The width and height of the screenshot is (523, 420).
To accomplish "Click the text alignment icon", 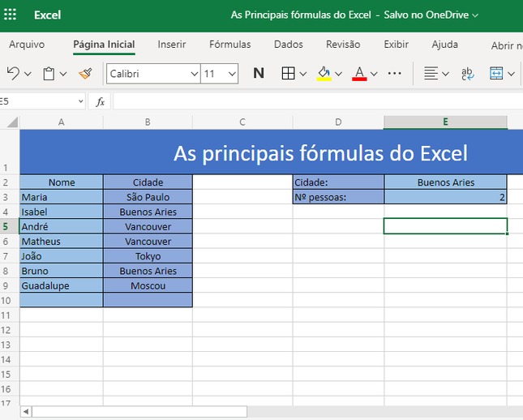I will (x=431, y=73).
